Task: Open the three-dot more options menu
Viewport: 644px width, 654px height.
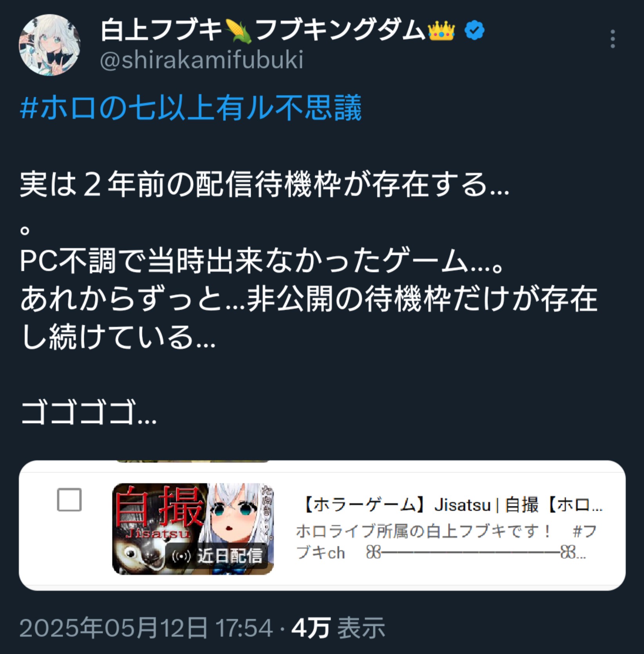Action: (613, 39)
